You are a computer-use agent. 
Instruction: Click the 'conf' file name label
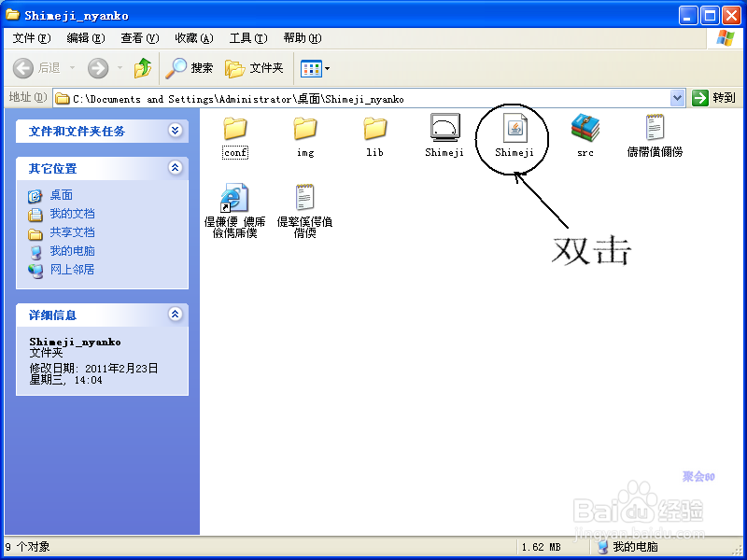235,153
